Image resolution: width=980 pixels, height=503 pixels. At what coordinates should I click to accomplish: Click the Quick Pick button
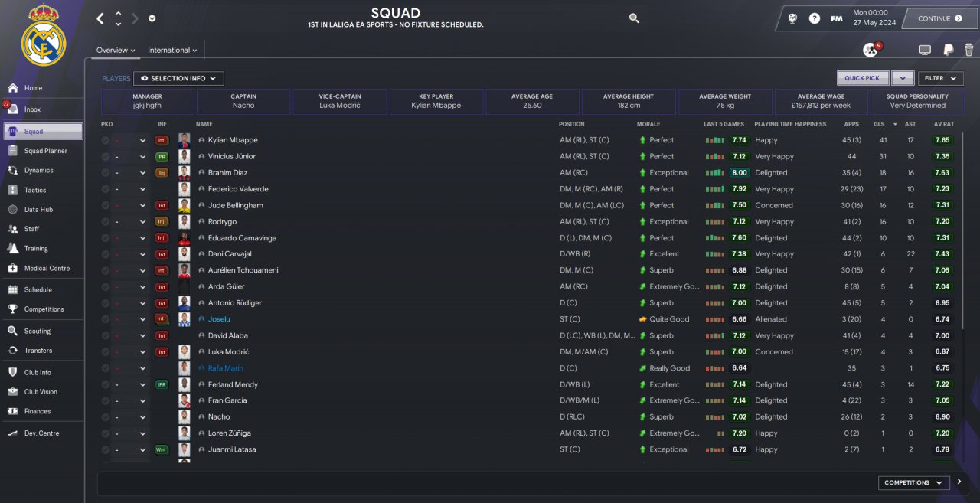[863, 78]
